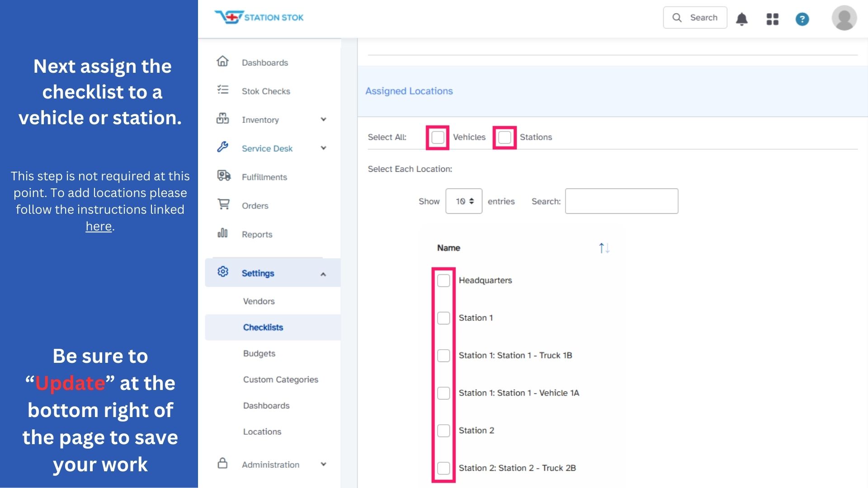
Task: Tick the Headquarters location checkbox
Action: click(443, 281)
